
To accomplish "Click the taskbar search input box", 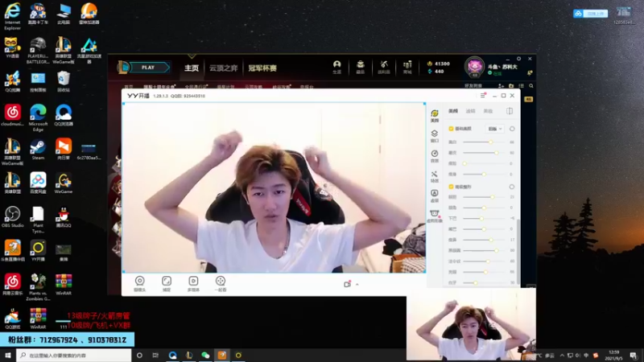I will [x=74, y=355].
